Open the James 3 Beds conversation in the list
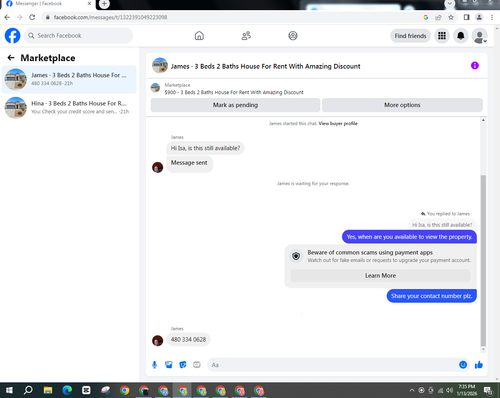Screen dimensions: 500x398 [x=69, y=79]
